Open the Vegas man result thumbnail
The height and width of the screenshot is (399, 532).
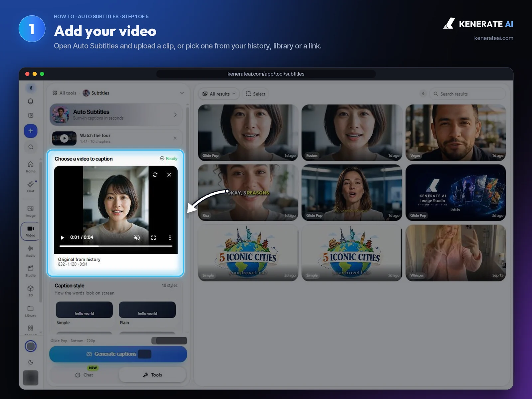tap(456, 133)
